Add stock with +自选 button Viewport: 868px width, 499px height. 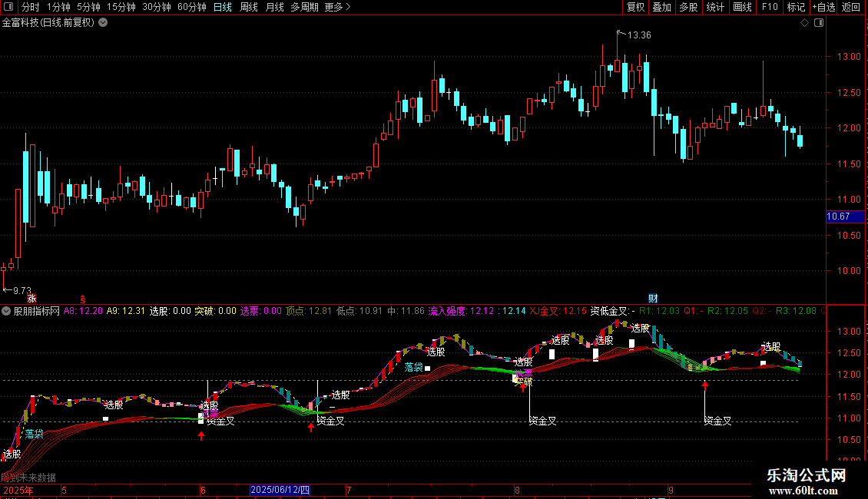tap(823, 7)
